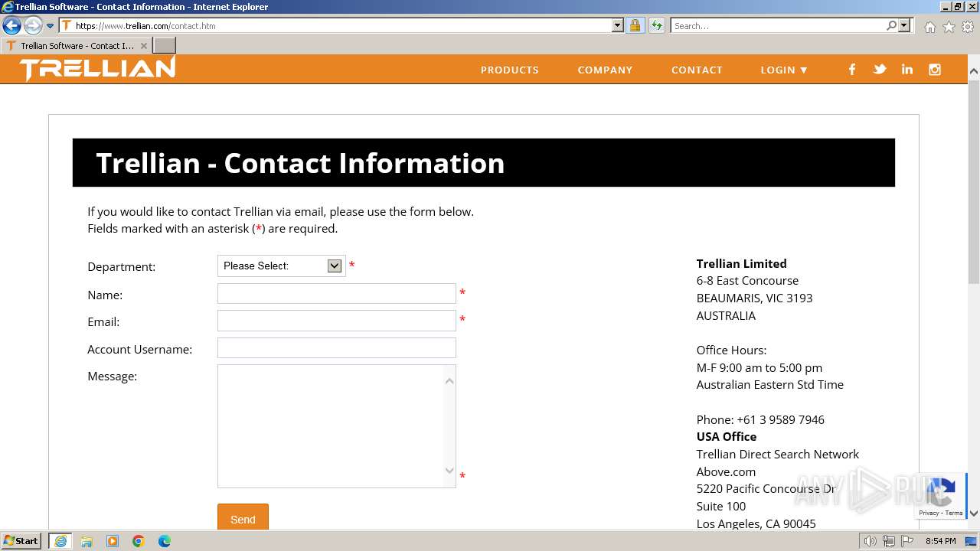
Task: Click the page scrollbar down arrow
Action: click(x=974, y=514)
